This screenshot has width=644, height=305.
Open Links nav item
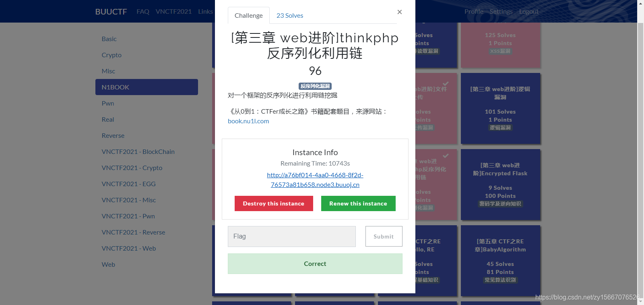205,12
